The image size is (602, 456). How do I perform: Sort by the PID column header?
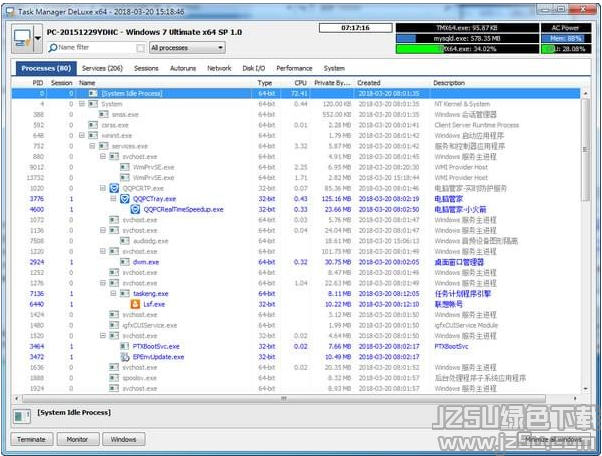pos(38,83)
